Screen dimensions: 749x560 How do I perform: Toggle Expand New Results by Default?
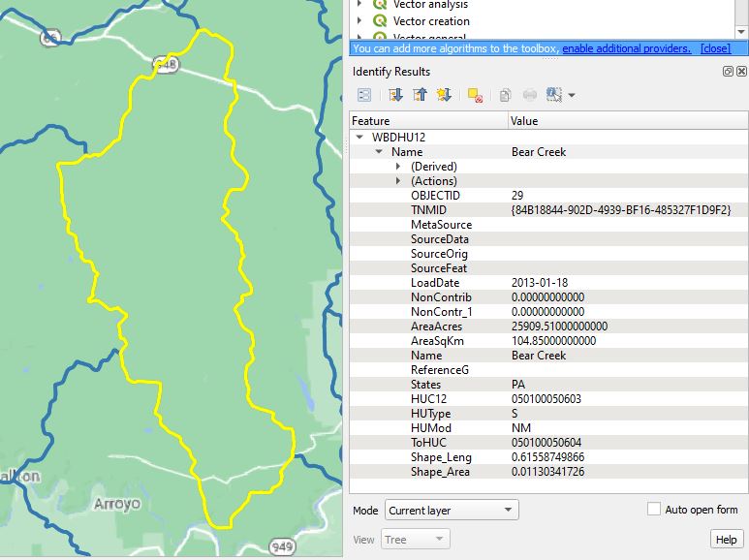(444, 95)
